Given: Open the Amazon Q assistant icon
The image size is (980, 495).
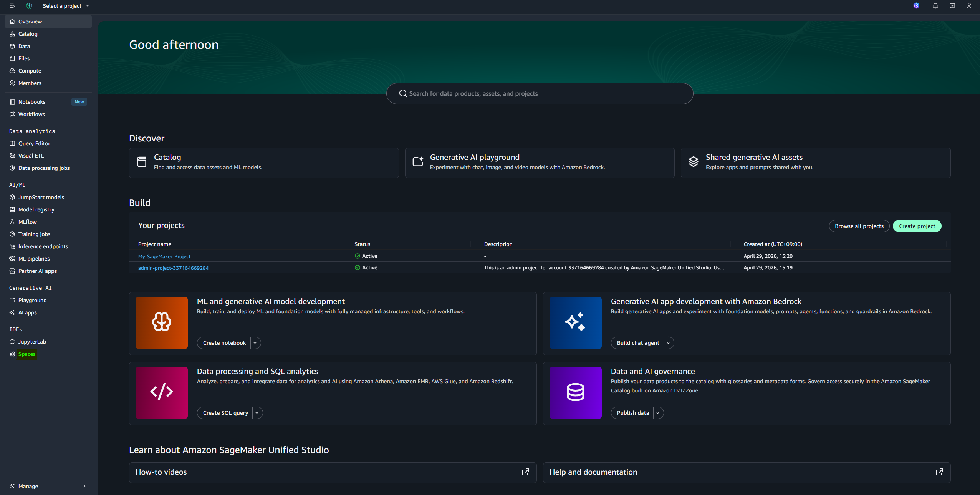Looking at the screenshot, I should coord(916,6).
